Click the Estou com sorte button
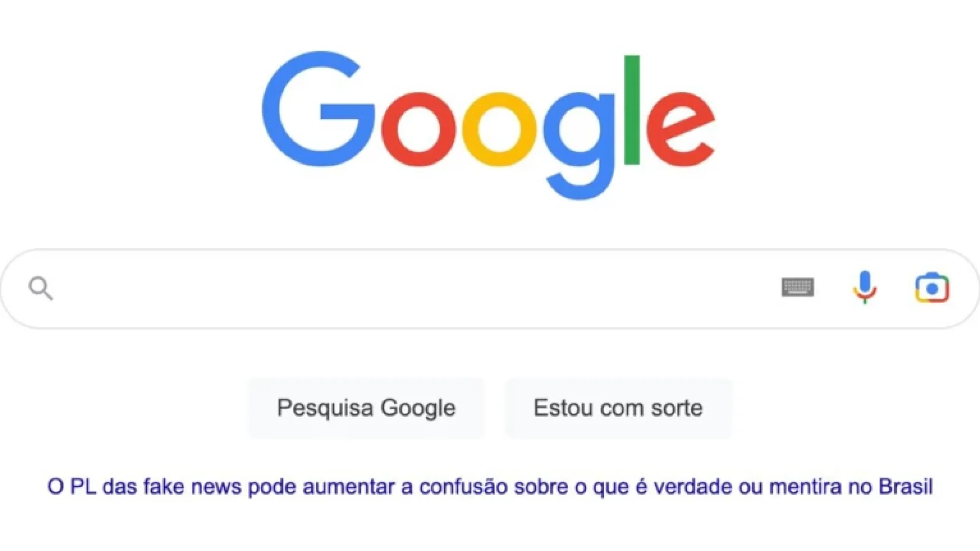The width and height of the screenshot is (980, 551). coord(618,408)
